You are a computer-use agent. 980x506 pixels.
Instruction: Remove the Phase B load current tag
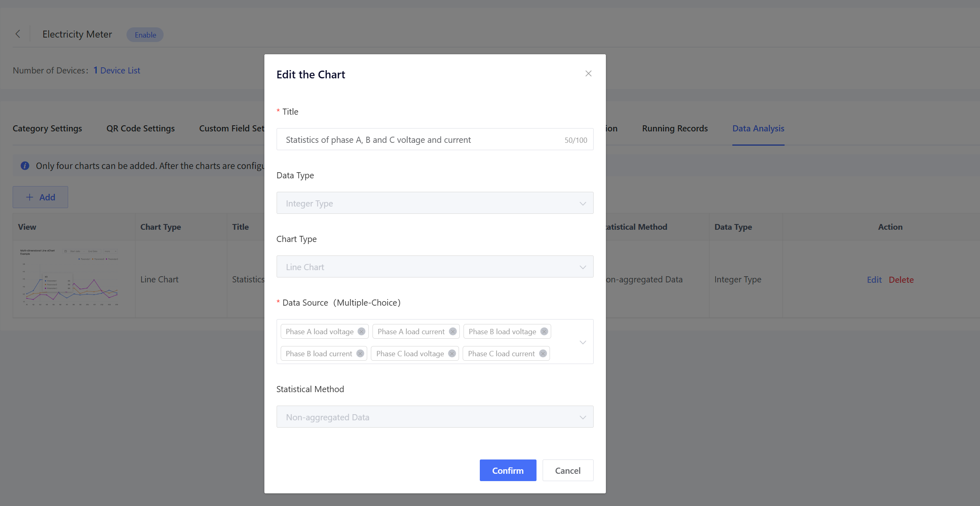(360, 353)
